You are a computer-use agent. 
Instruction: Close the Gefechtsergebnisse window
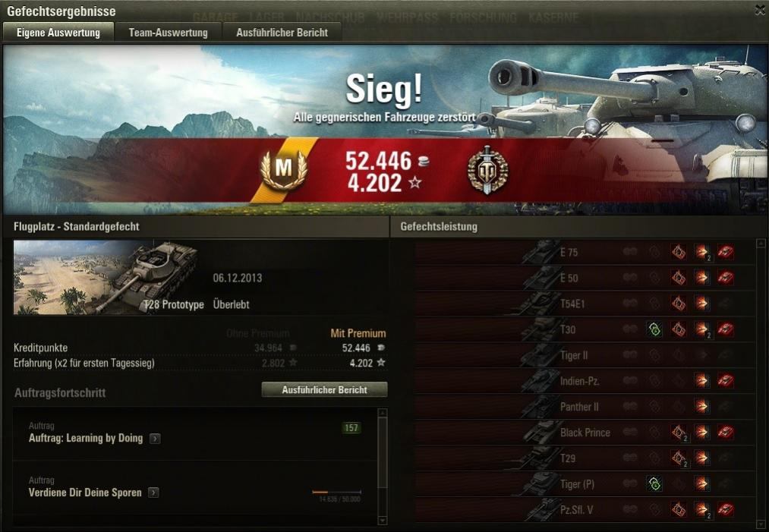click(x=760, y=10)
